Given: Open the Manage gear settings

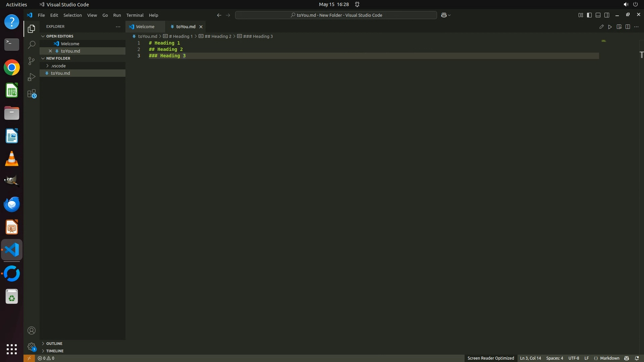Looking at the screenshot, I should (32, 346).
